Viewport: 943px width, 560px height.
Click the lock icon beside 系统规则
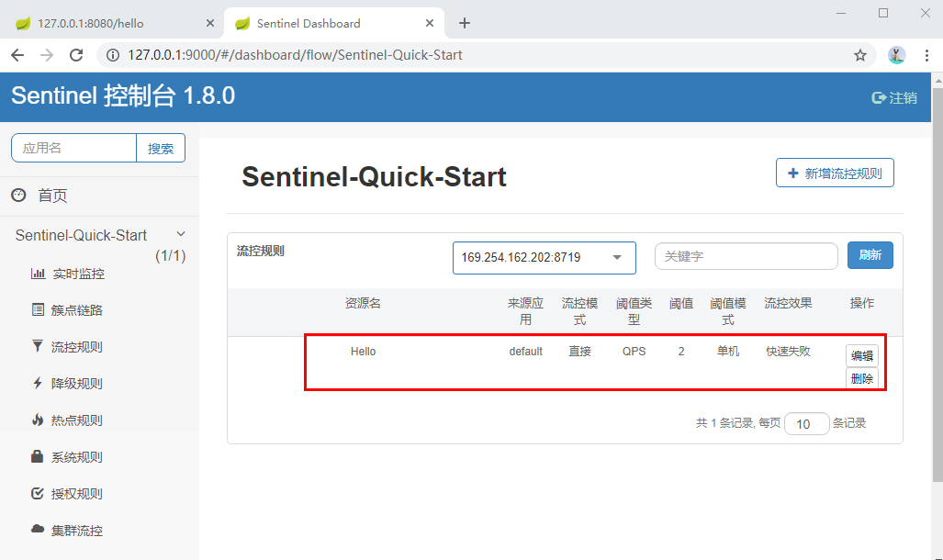[x=38, y=456]
